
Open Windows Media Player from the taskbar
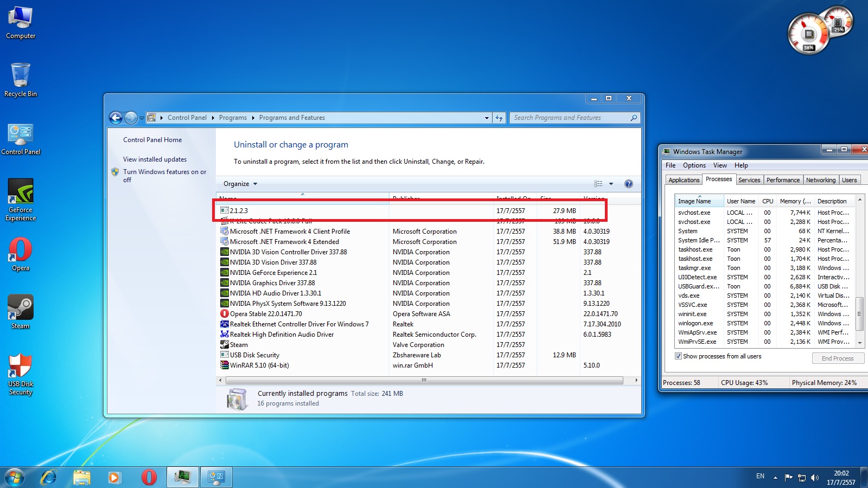pos(114,477)
